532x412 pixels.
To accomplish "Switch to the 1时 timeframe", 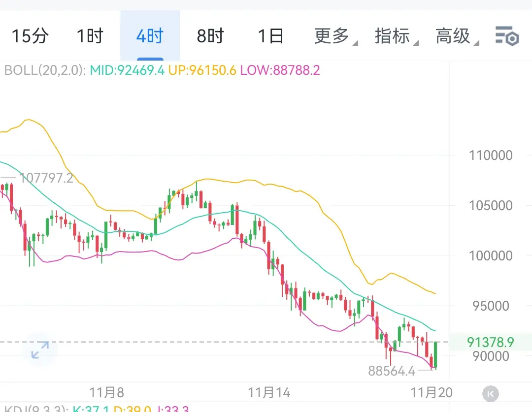I will (90, 35).
